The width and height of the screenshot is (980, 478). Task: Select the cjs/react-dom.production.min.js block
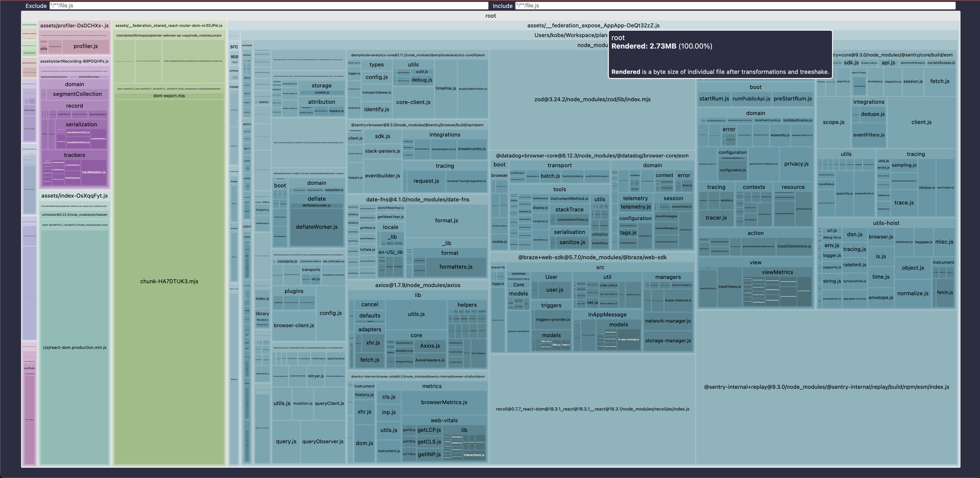(75, 347)
